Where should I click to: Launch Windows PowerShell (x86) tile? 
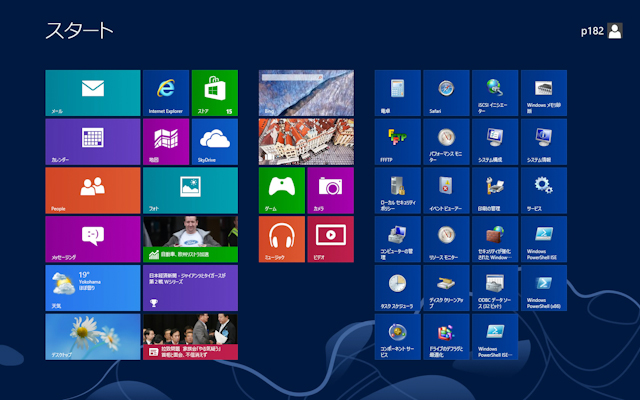pos(544,288)
